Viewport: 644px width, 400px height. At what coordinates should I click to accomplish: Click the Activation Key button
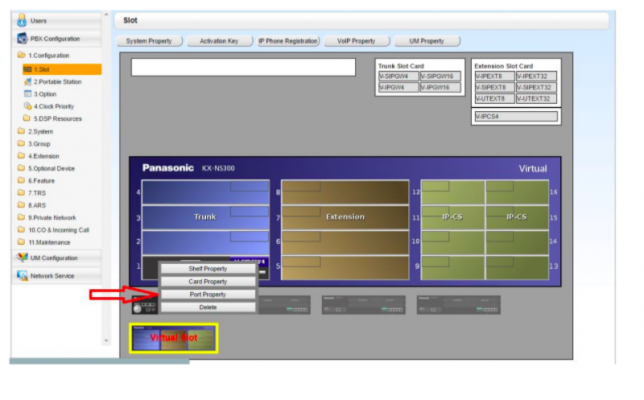[x=218, y=41]
